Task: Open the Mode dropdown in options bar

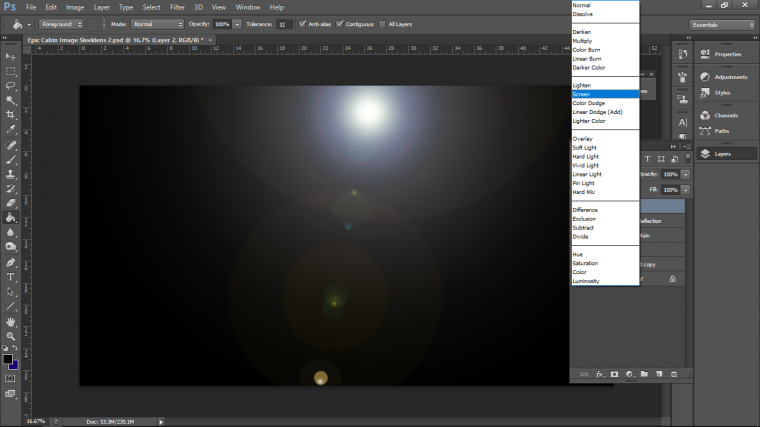Action: (158, 24)
